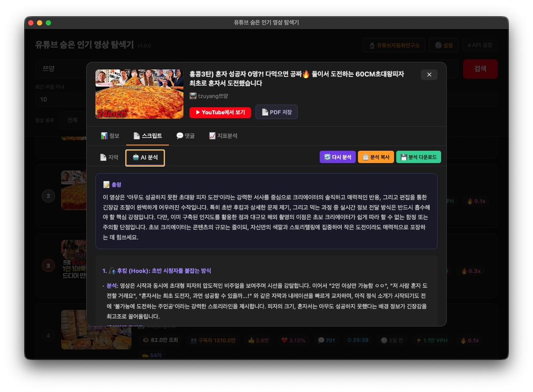Viewport: 533px width, 392px height.
Task: Click the 25:39 duration stat
Action: tap(358, 340)
